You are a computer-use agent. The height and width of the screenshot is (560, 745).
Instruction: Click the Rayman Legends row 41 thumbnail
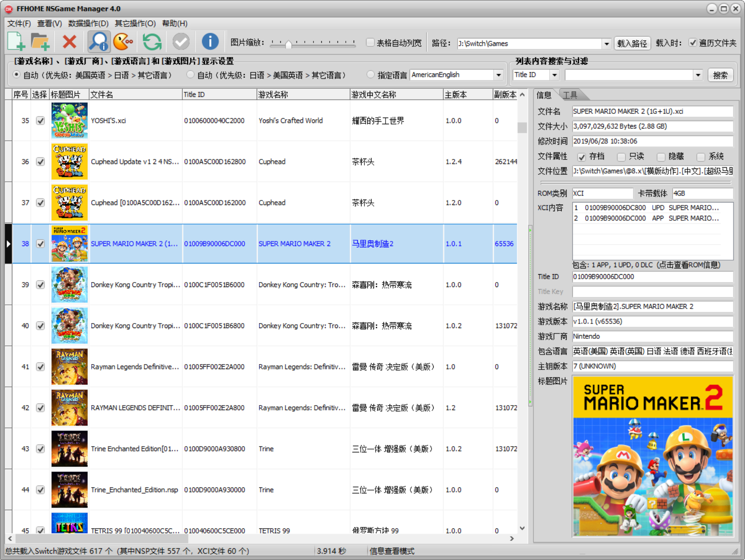(x=70, y=367)
